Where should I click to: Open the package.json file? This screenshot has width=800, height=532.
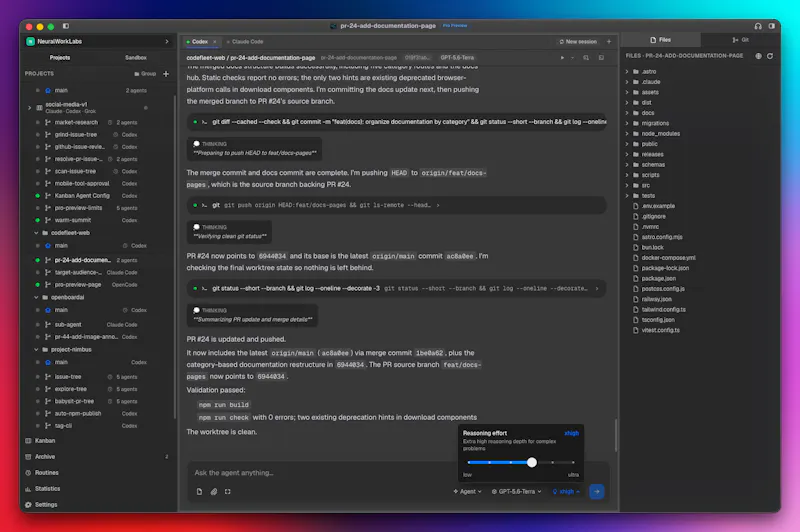pos(658,278)
